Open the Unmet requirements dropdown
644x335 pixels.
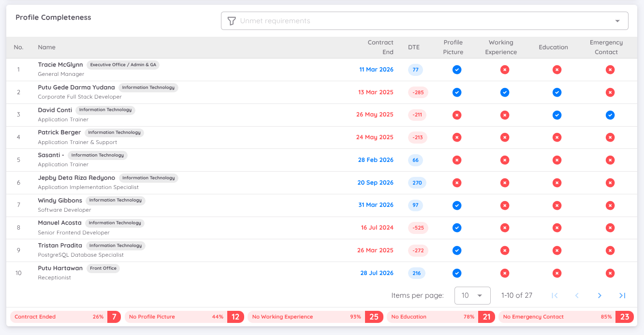pyautogui.click(x=424, y=21)
